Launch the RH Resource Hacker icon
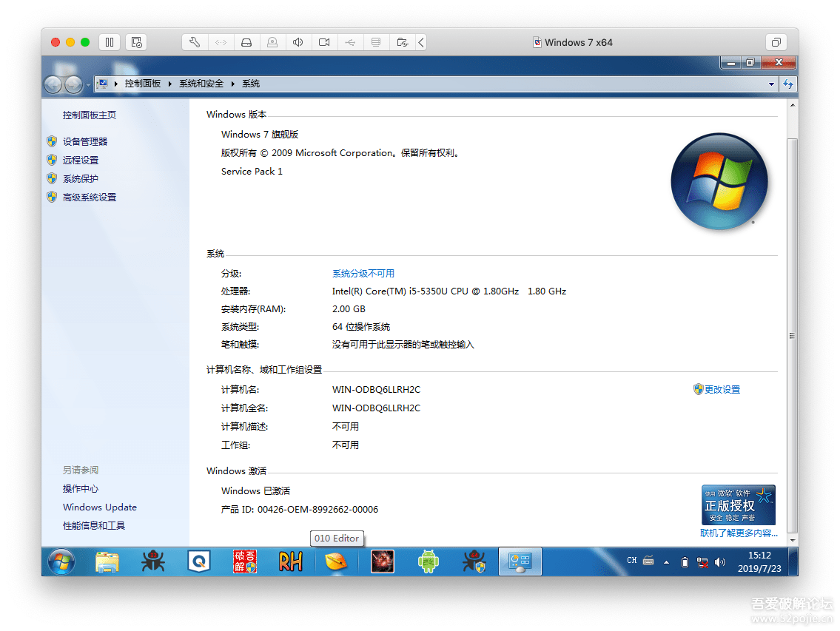Viewport: 840px width, 631px height. pyautogui.click(x=291, y=562)
